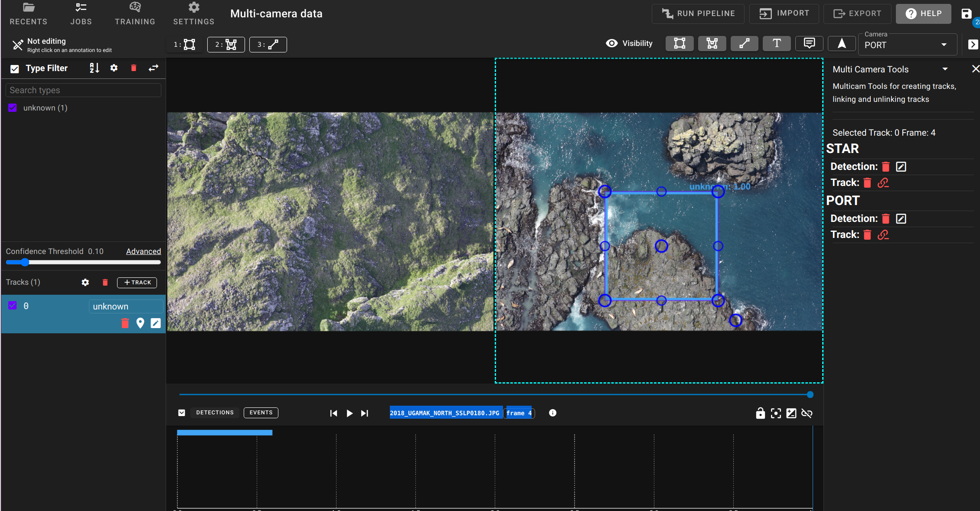
Task: Edit the STAR detection with its pencil icon
Action: [901, 167]
